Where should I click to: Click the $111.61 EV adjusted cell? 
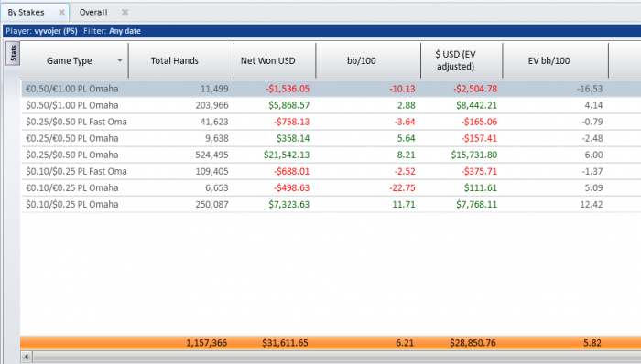481,187
